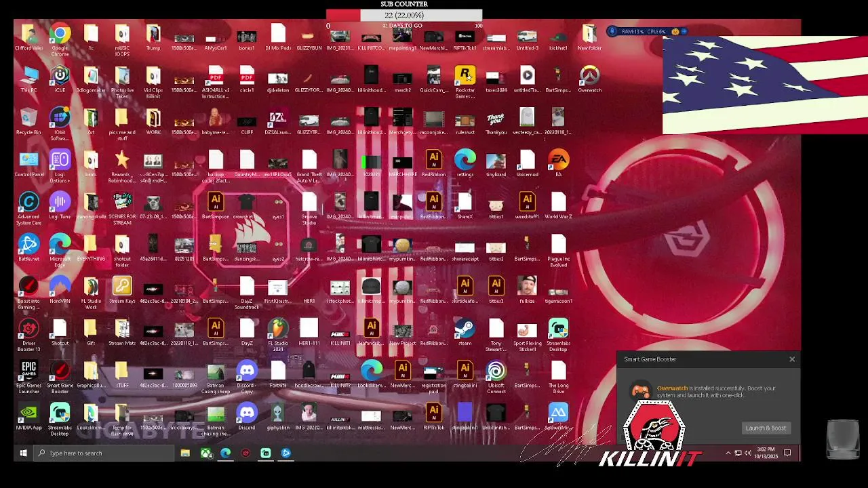Select the DZSALauncher desktop shortcut
868x488 pixels.
(x=278, y=121)
